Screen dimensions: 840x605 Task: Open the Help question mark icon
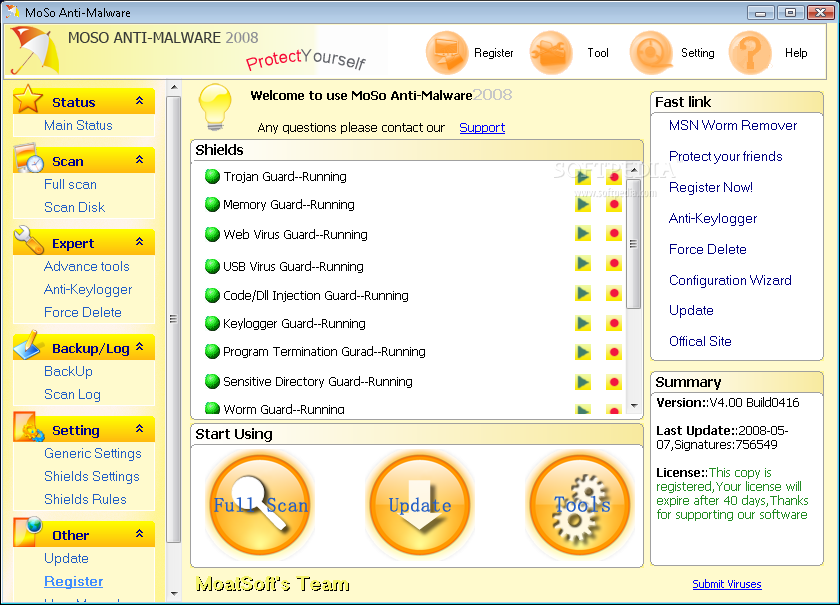751,53
